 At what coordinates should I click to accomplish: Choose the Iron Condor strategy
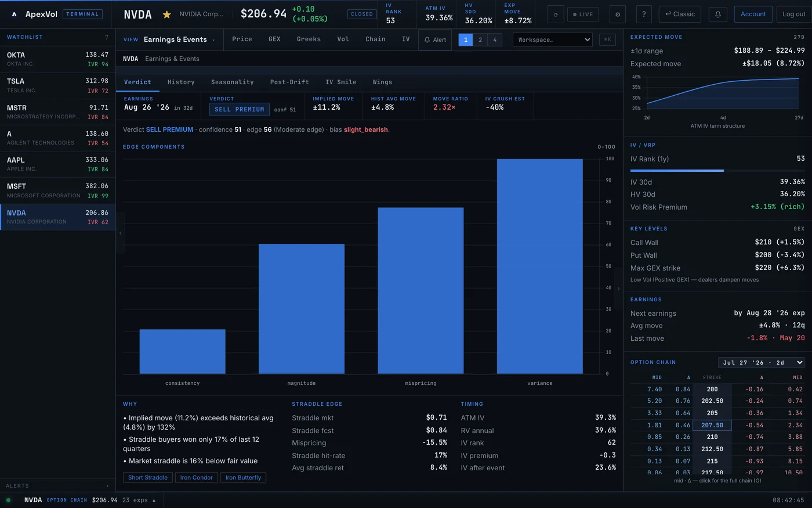197,477
